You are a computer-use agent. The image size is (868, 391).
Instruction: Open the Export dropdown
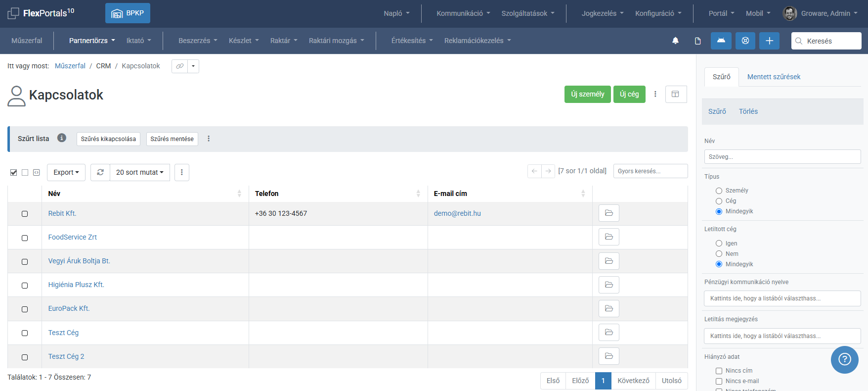pos(66,172)
